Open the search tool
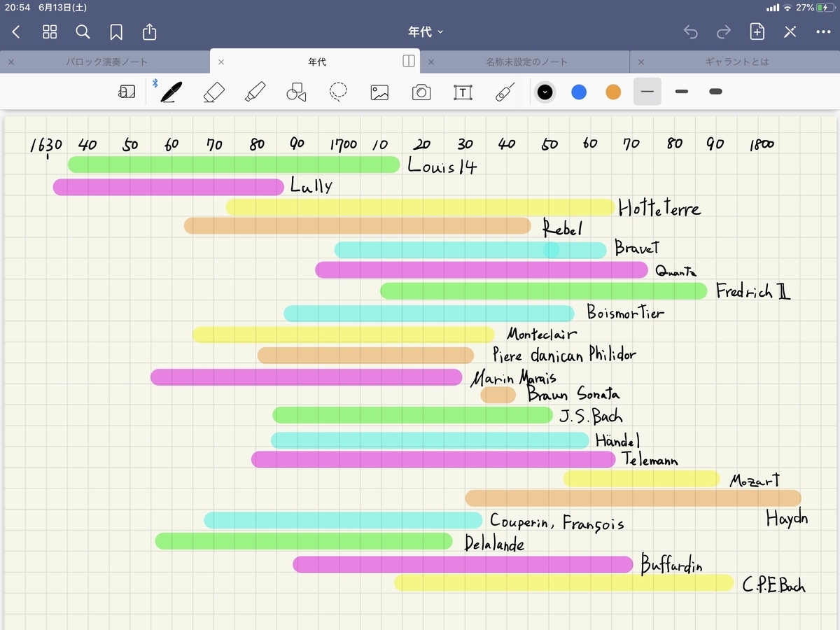The image size is (840, 630). tap(83, 32)
